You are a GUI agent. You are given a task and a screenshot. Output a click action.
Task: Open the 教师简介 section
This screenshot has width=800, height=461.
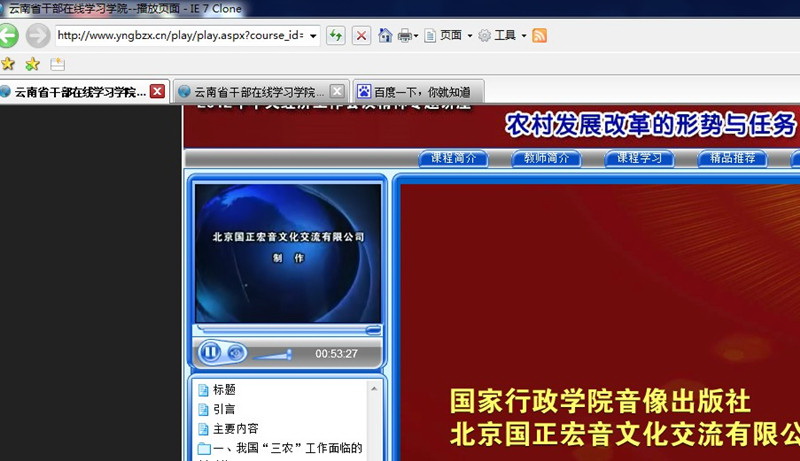point(546,158)
